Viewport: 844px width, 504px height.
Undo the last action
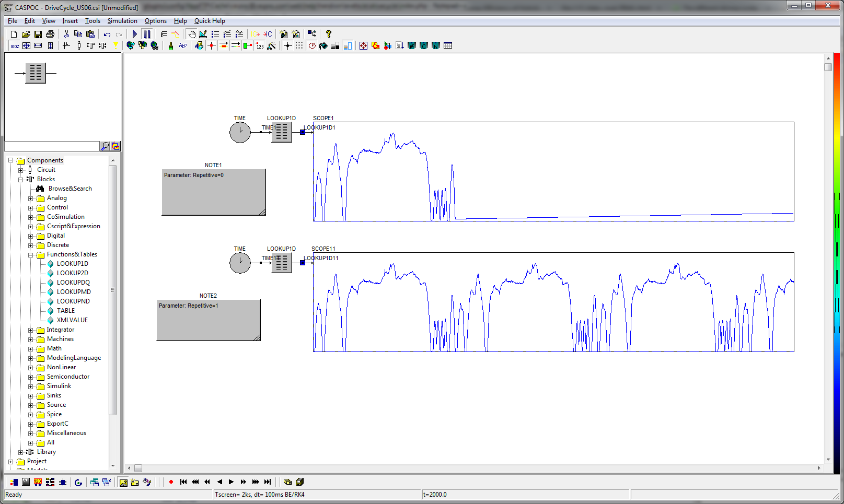(107, 34)
